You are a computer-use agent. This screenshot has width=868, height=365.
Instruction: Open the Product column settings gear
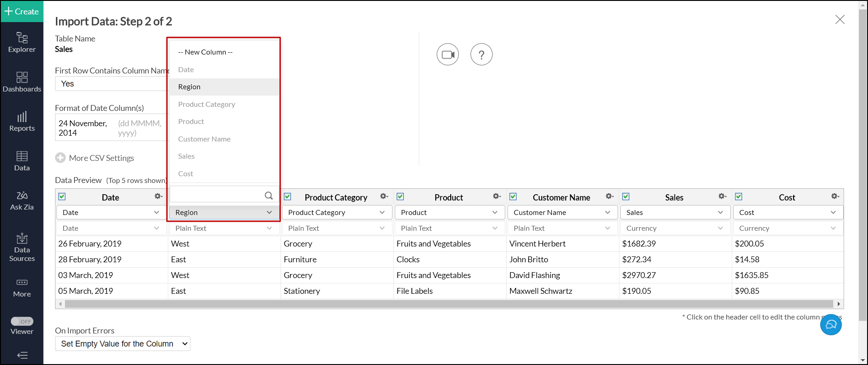tap(497, 196)
